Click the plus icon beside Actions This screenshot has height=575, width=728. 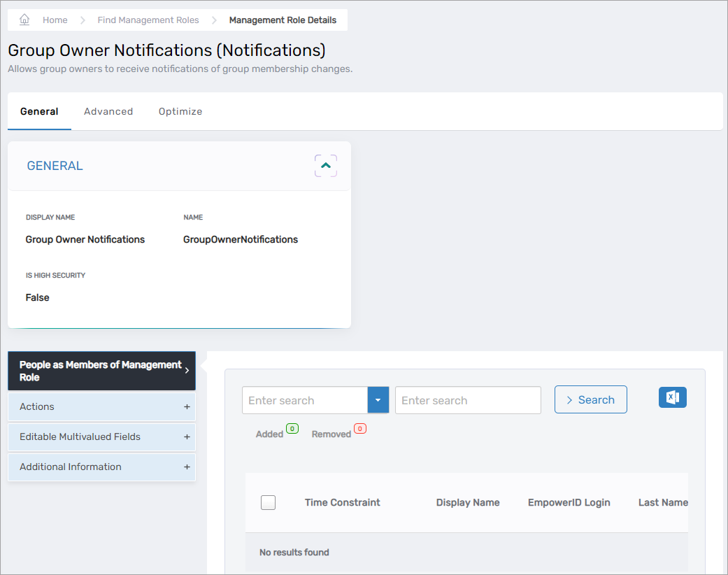point(187,407)
